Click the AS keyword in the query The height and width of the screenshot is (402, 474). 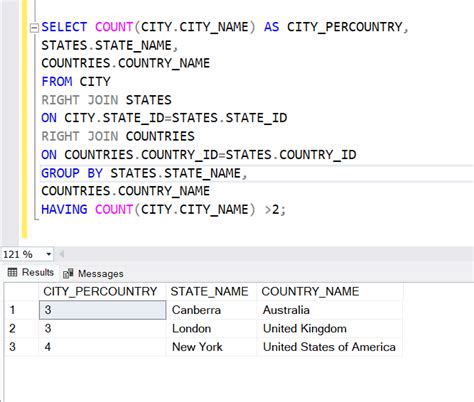click(272, 27)
